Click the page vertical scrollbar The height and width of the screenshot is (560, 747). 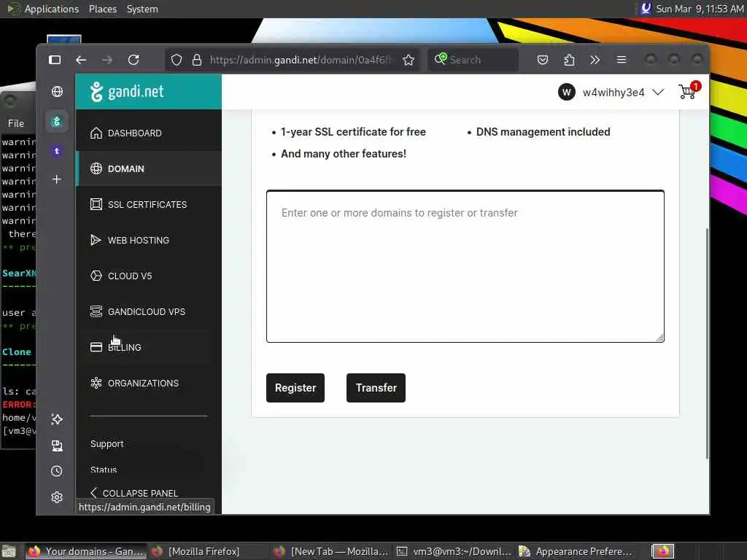tap(707, 343)
